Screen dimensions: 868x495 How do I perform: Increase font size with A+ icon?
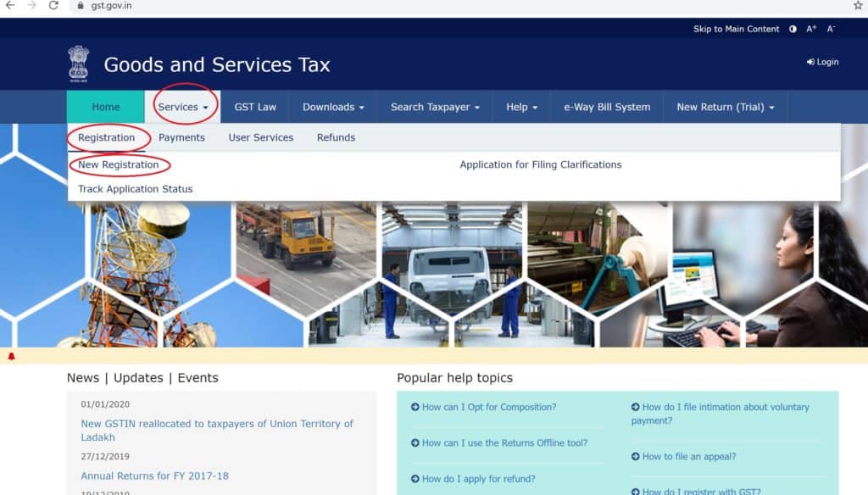coord(811,29)
